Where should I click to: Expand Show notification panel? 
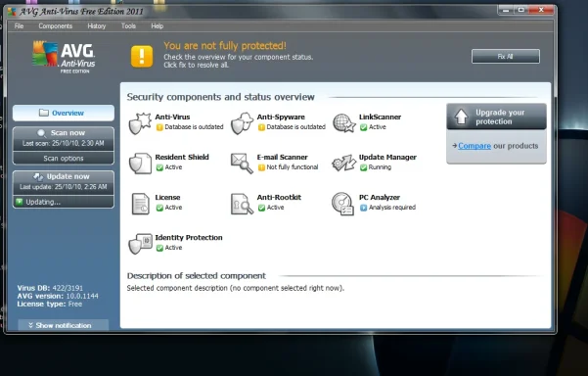pos(64,325)
